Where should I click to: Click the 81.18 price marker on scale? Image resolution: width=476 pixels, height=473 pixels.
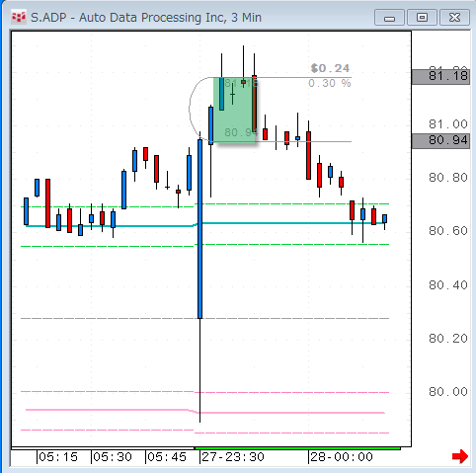440,77
